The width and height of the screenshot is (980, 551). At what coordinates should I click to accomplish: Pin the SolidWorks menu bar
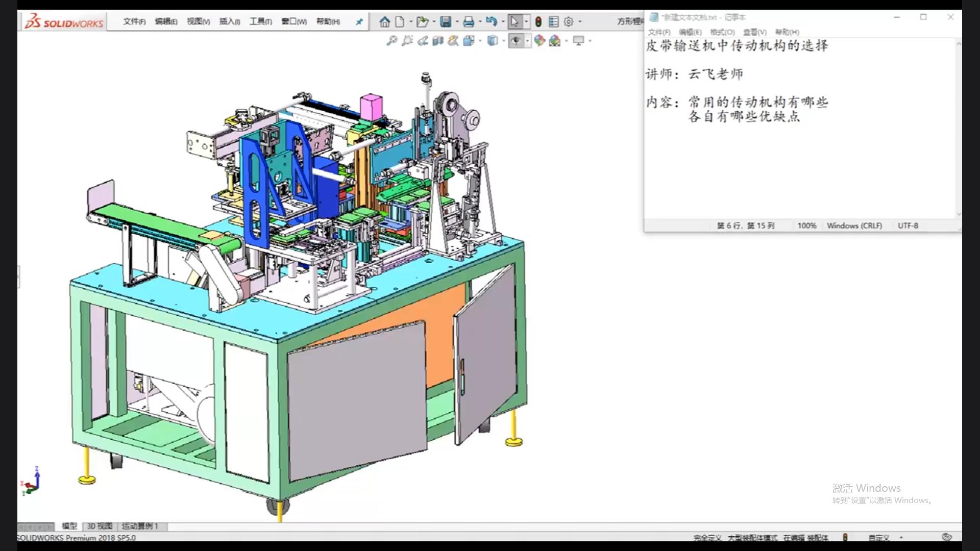pyautogui.click(x=359, y=21)
